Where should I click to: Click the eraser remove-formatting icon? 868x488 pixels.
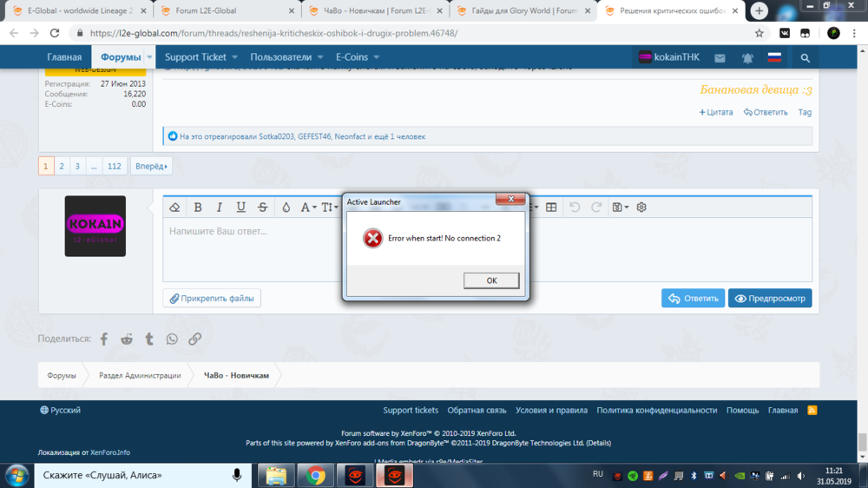[174, 208]
